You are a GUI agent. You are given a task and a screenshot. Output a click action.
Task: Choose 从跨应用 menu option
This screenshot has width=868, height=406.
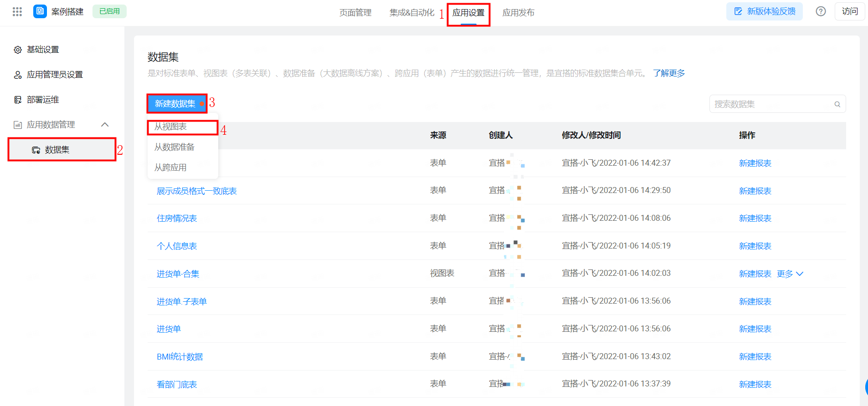pyautogui.click(x=170, y=167)
